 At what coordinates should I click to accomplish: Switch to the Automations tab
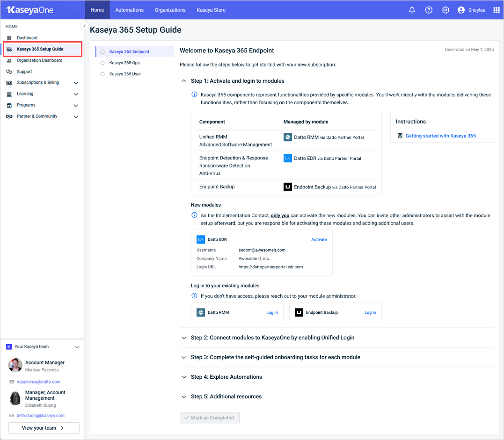point(129,10)
